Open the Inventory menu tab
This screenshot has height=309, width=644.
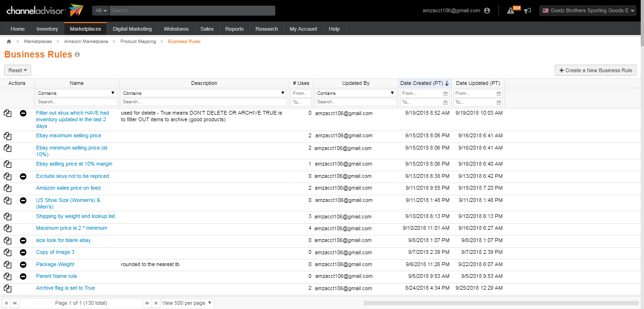(x=47, y=29)
